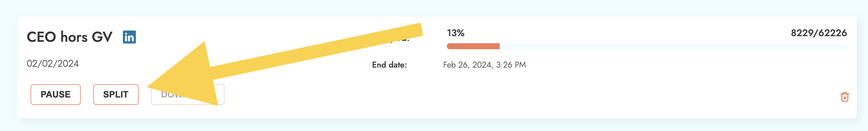Click the LinkedIn icon beside campaign title
The width and height of the screenshot is (868, 131).
129,37
